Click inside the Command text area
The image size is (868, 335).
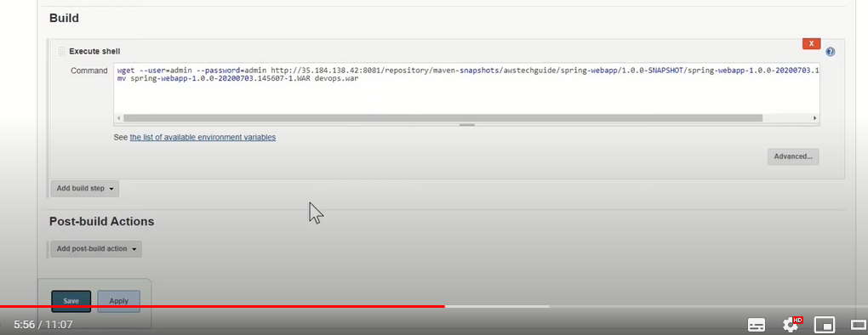(x=466, y=88)
